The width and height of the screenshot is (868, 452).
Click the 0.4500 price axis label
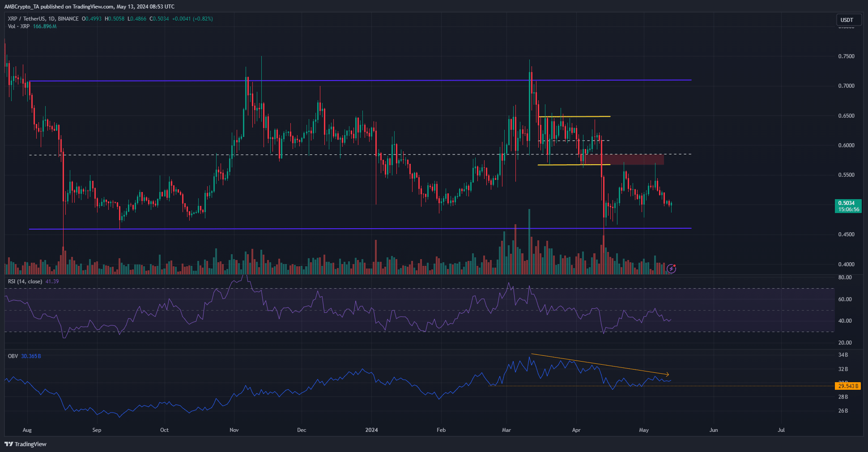(846, 235)
